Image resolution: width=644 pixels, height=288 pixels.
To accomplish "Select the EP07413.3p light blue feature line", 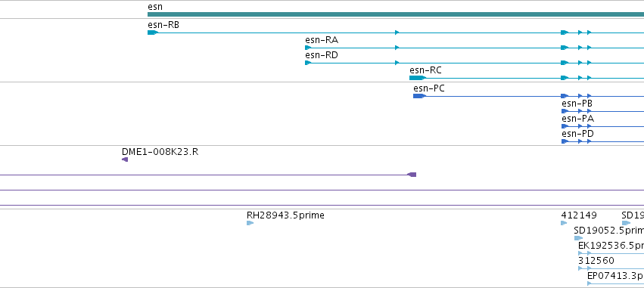I will [616, 283].
